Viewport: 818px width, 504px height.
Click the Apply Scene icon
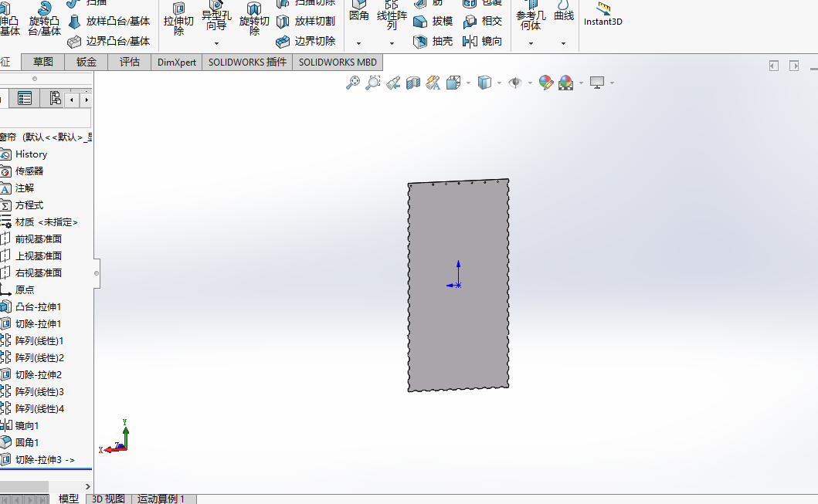566,83
